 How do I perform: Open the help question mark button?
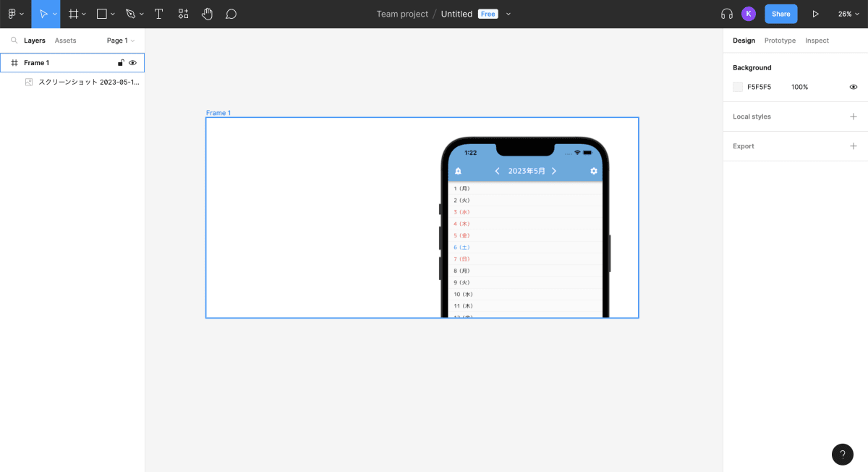coord(843,454)
